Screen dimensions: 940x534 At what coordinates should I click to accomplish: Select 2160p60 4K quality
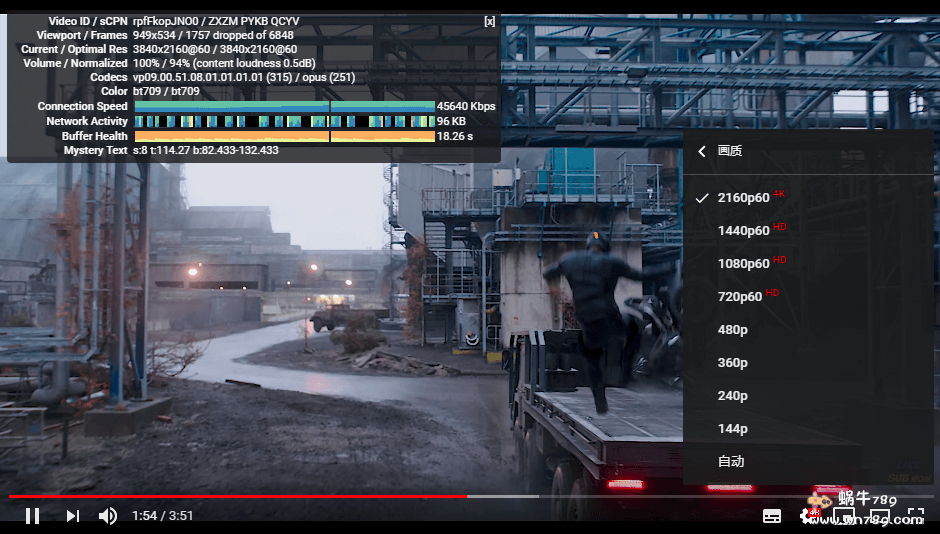[x=744, y=198]
